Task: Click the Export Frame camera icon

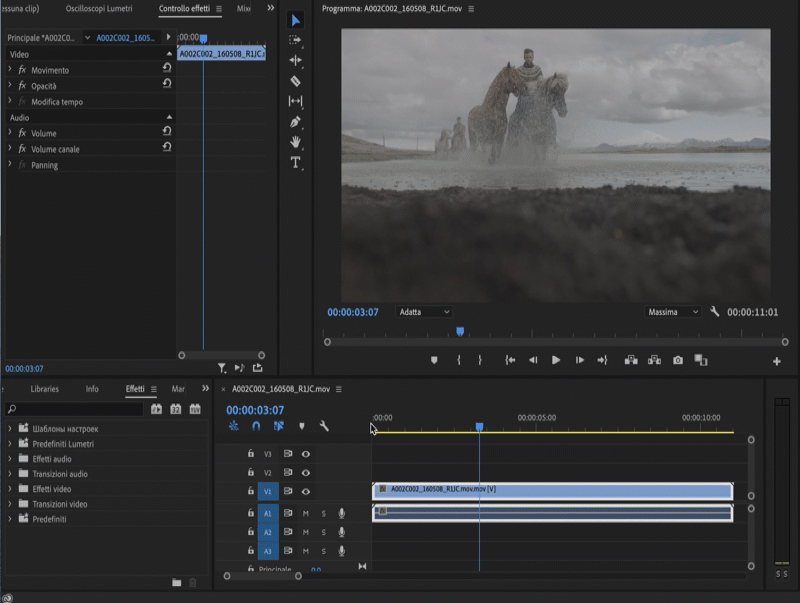Action: (x=678, y=360)
